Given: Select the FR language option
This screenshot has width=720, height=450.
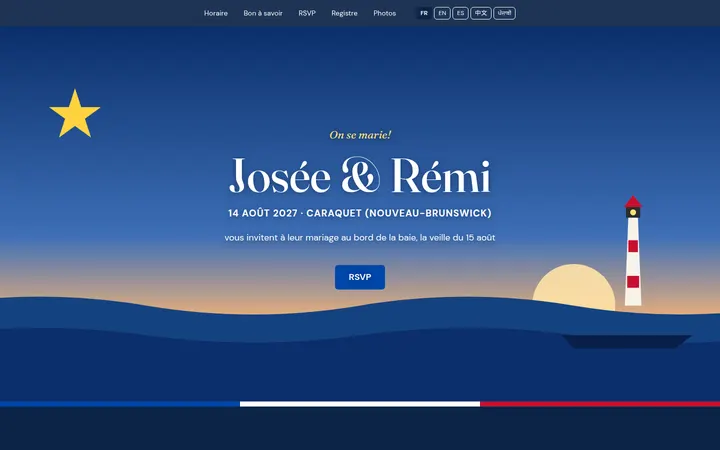Looking at the screenshot, I should click(424, 13).
